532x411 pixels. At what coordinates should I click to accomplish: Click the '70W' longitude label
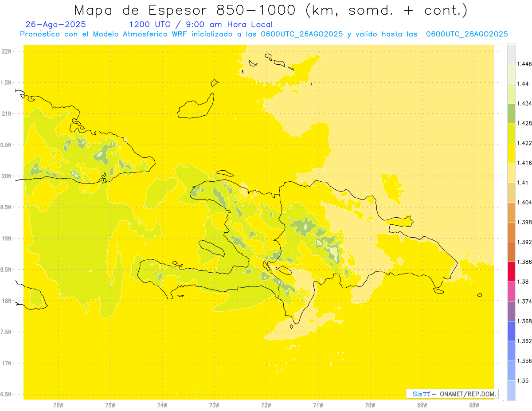coord(370,405)
